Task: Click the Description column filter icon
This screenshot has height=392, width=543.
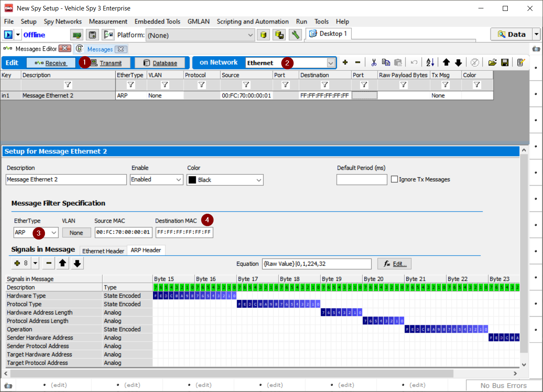Action: click(x=68, y=85)
